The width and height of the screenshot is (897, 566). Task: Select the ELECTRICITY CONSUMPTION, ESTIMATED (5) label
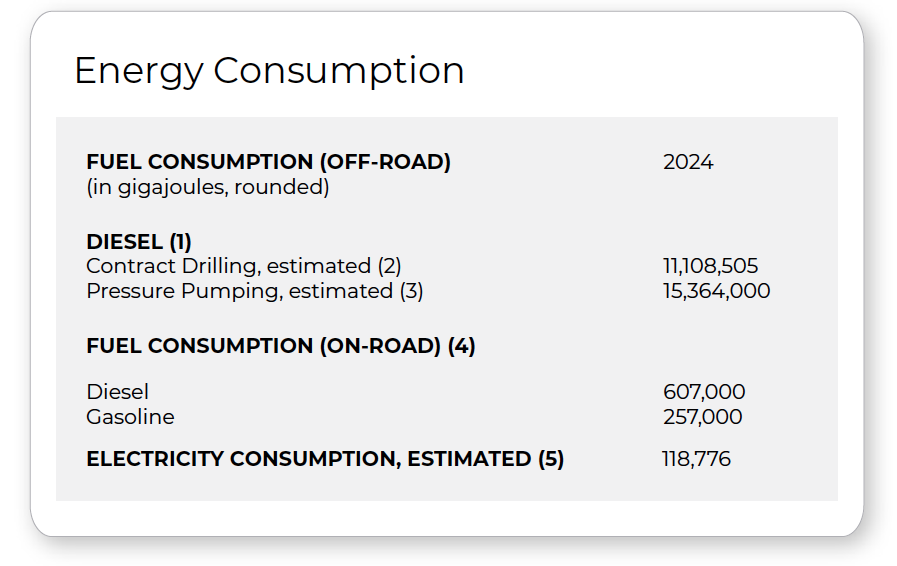[325, 459]
